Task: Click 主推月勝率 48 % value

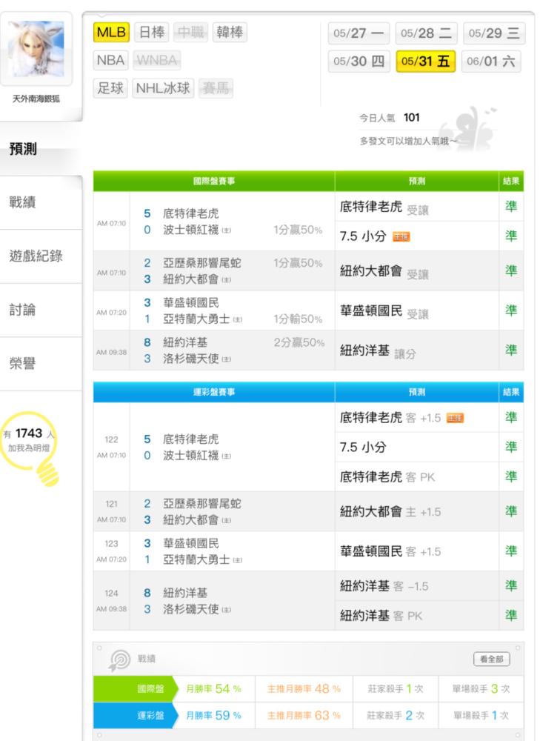Action: pos(304,688)
